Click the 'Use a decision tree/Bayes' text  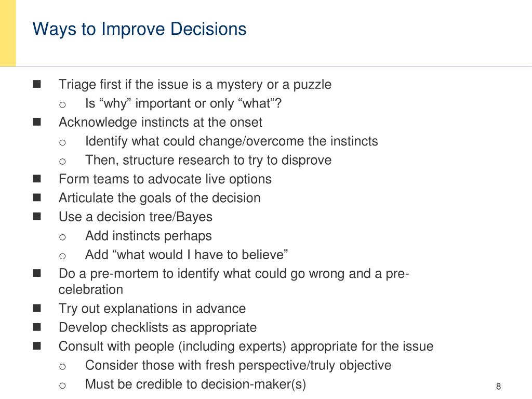[x=136, y=217]
